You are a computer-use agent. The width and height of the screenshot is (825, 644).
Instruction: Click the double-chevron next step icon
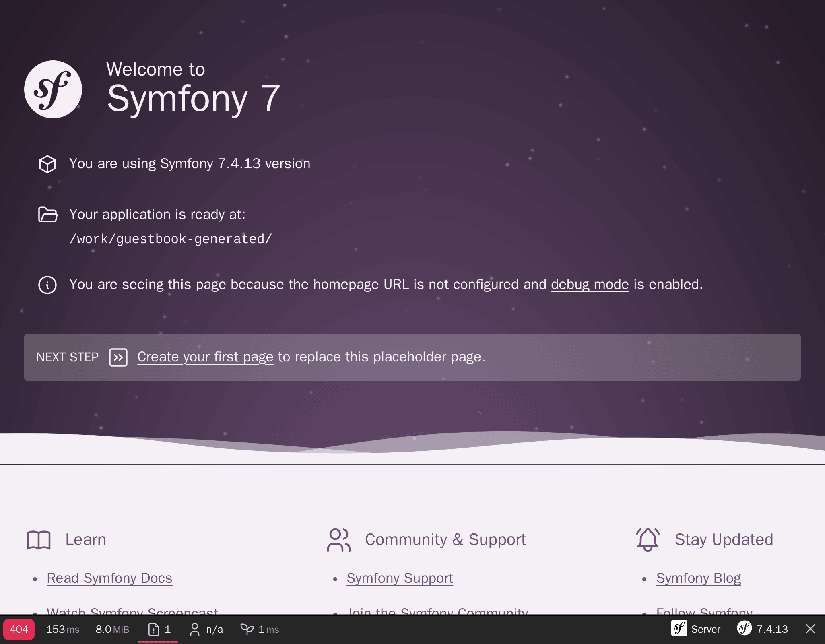pos(118,357)
